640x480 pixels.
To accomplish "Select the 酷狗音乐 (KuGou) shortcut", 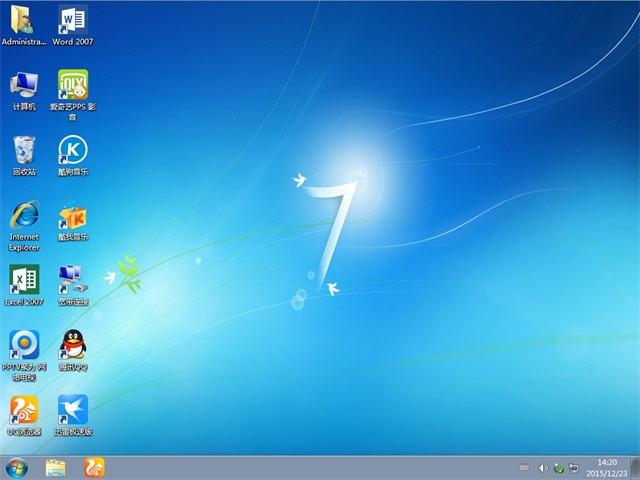I will pos(73,156).
